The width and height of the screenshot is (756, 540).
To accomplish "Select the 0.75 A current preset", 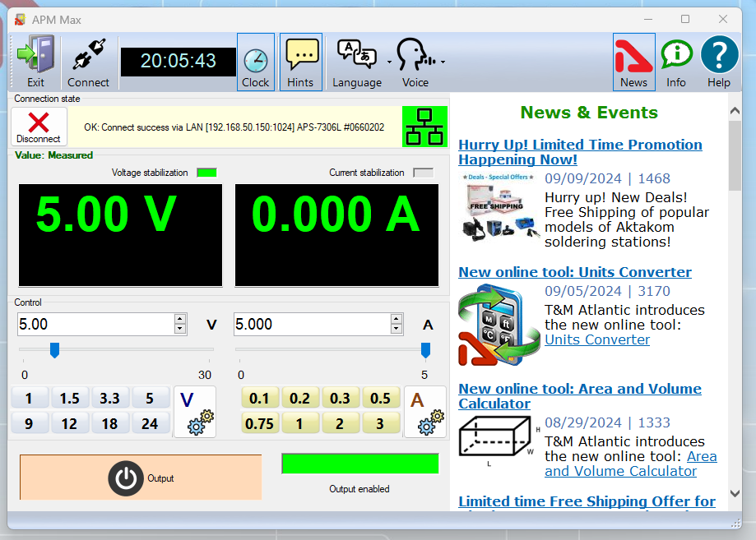I will pos(259,424).
